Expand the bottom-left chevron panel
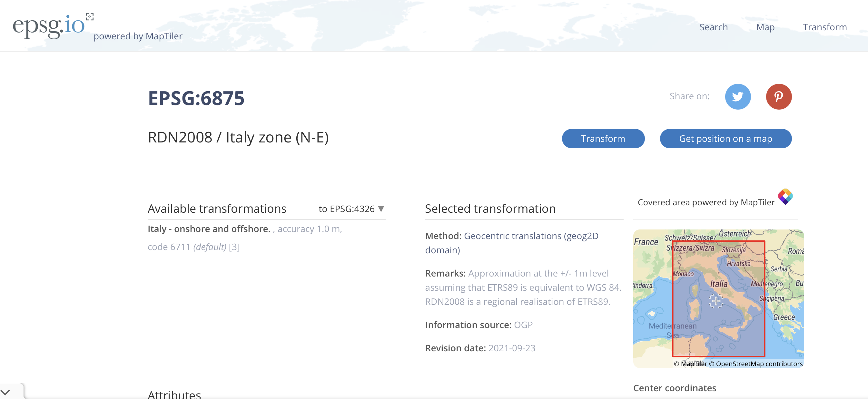This screenshot has width=868, height=399. 6,392
